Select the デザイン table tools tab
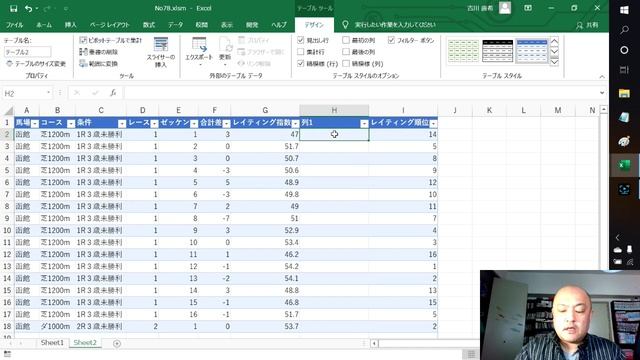The image size is (640, 360). (x=314, y=25)
